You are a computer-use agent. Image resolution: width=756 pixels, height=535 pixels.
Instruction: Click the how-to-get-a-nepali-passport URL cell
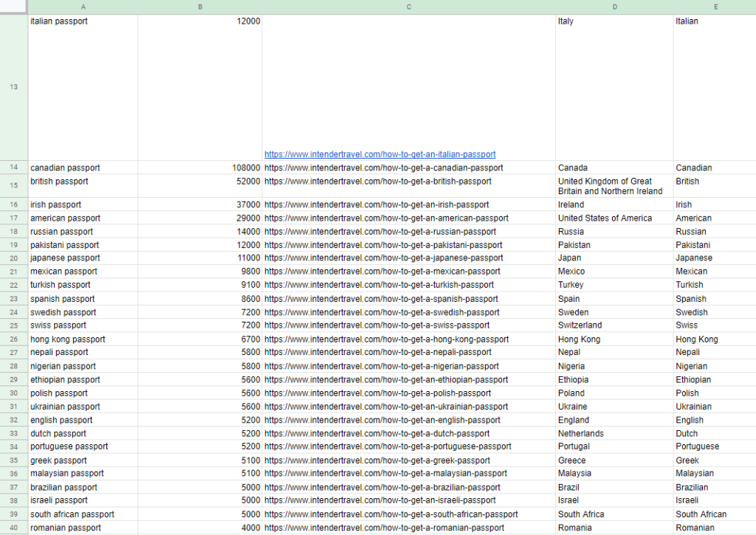pyautogui.click(x=409, y=352)
